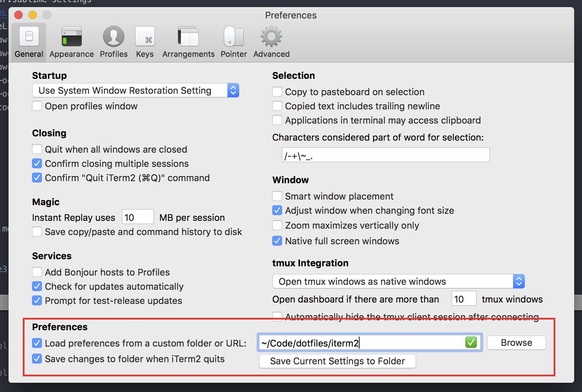Switch to the Appearance tab label
The image size is (582, 392).
pos(72,54)
